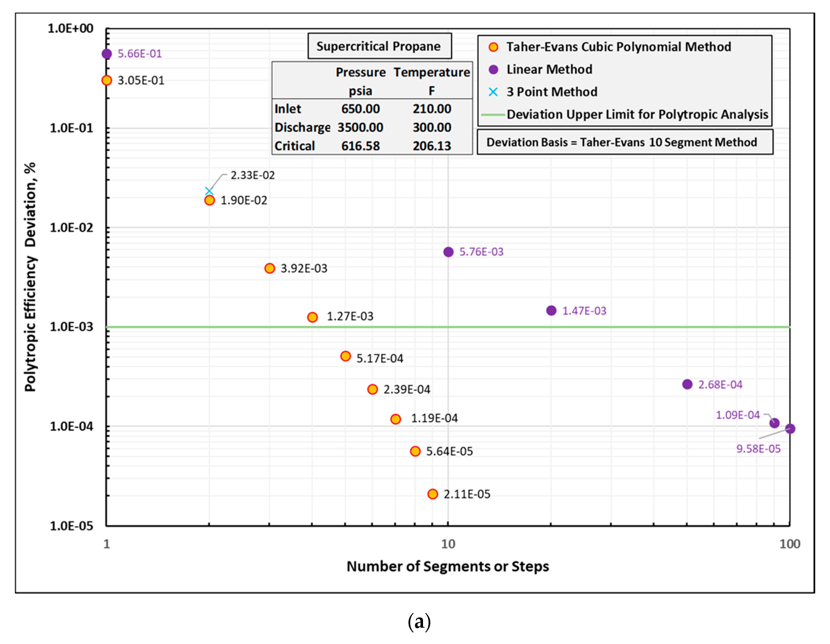Click the orange marker labeled 1.27E-03
This screenshot has width=830, height=644.
coord(312,317)
